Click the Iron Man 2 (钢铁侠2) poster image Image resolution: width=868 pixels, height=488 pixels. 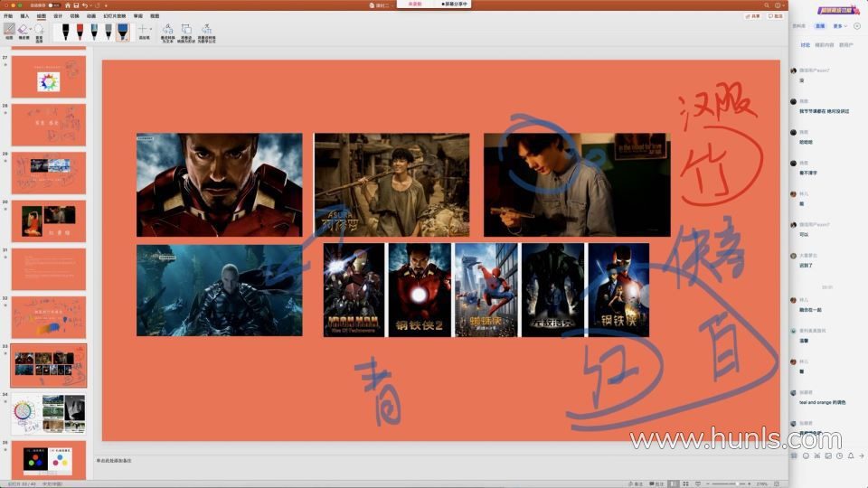[x=419, y=290]
